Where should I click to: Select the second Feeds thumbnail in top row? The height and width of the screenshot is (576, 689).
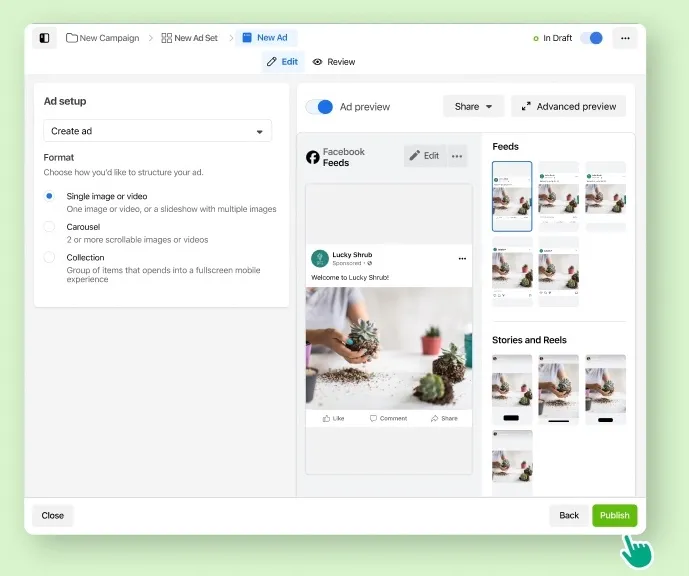(x=558, y=196)
